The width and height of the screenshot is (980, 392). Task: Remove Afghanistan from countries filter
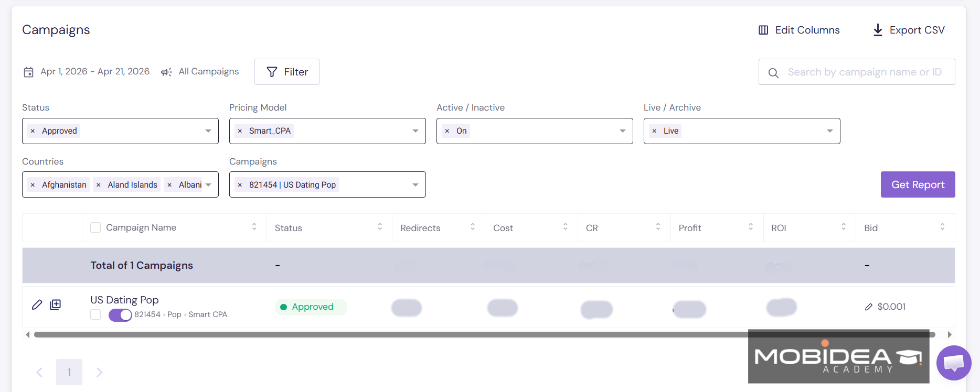pos(33,185)
